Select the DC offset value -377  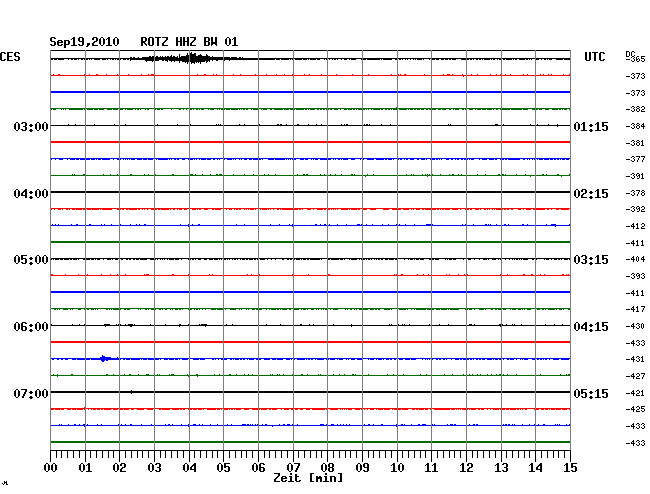635,159
